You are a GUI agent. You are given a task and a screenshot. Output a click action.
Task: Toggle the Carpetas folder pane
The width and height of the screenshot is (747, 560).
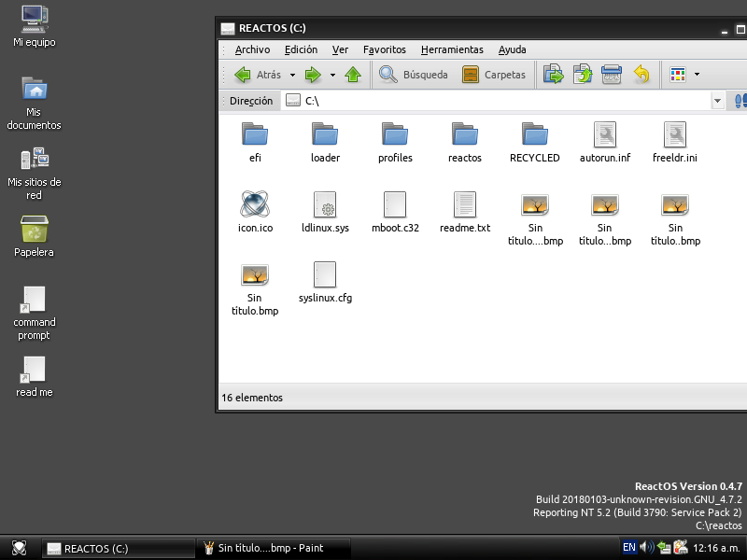tap(495, 75)
